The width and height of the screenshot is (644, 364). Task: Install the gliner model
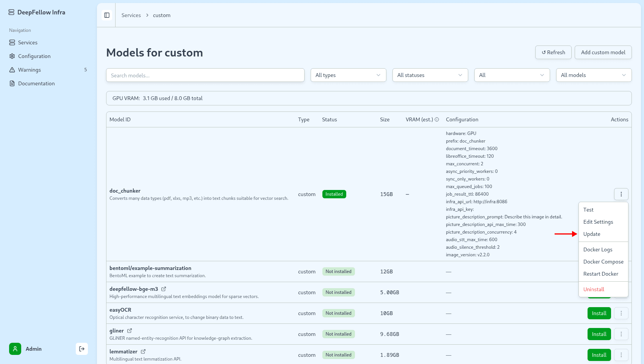[599, 334]
